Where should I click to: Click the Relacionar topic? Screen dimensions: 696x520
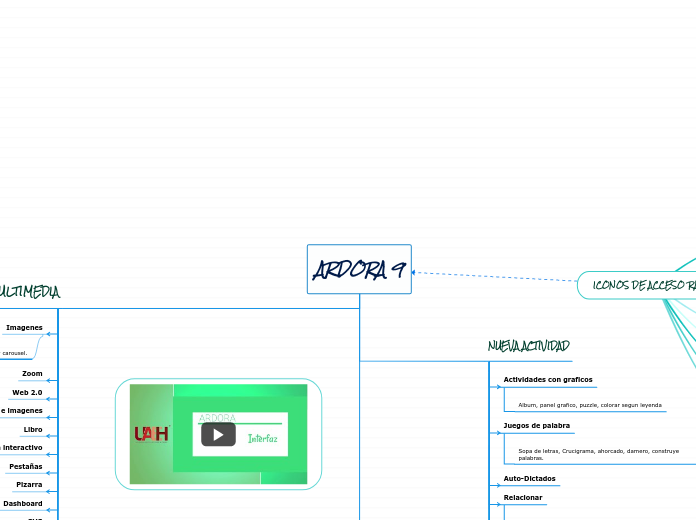[522, 498]
